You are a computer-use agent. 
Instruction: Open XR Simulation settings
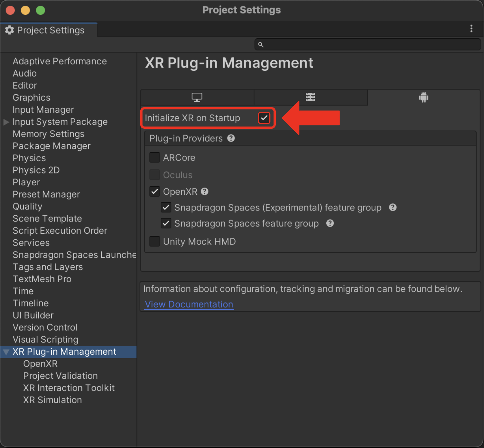tap(52, 400)
